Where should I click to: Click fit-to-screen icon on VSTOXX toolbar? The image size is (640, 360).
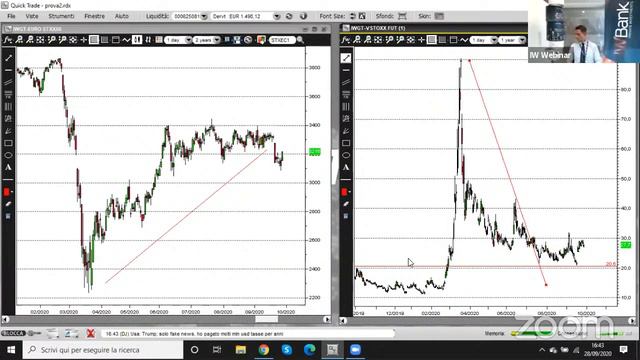pyautogui.click(x=378, y=40)
